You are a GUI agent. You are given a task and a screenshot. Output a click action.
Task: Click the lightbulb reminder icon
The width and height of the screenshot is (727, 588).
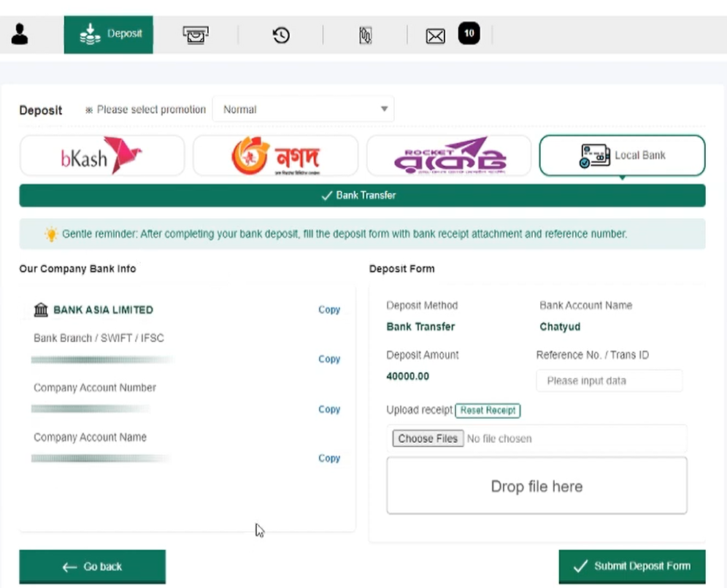(x=51, y=234)
